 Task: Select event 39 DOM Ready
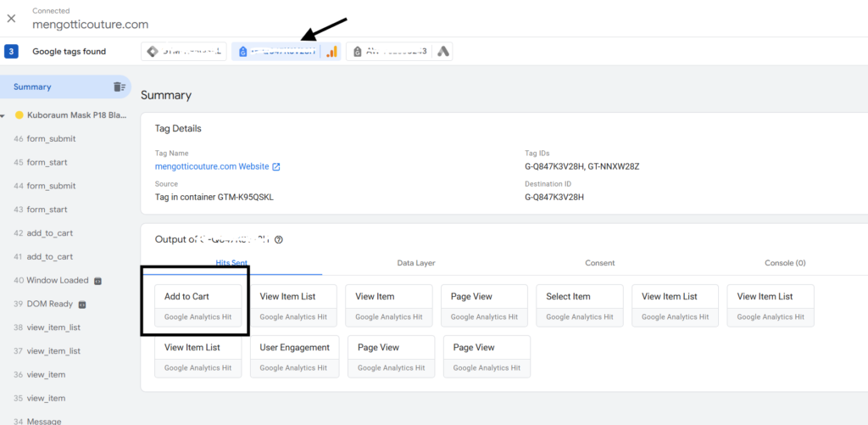tap(44, 305)
